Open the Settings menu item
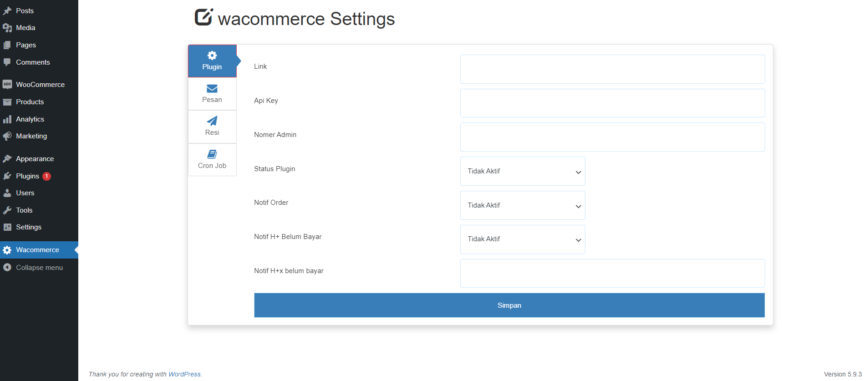 [29, 227]
